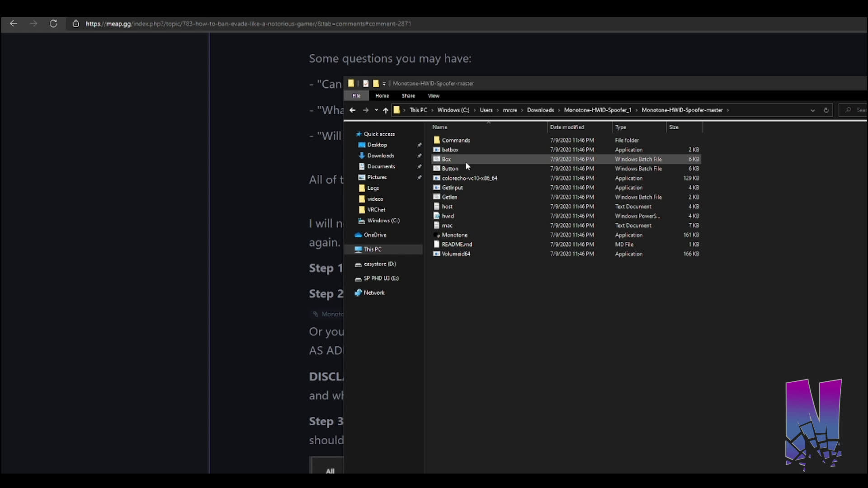
Task: Expand the address bar history dropdown
Action: (812, 110)
